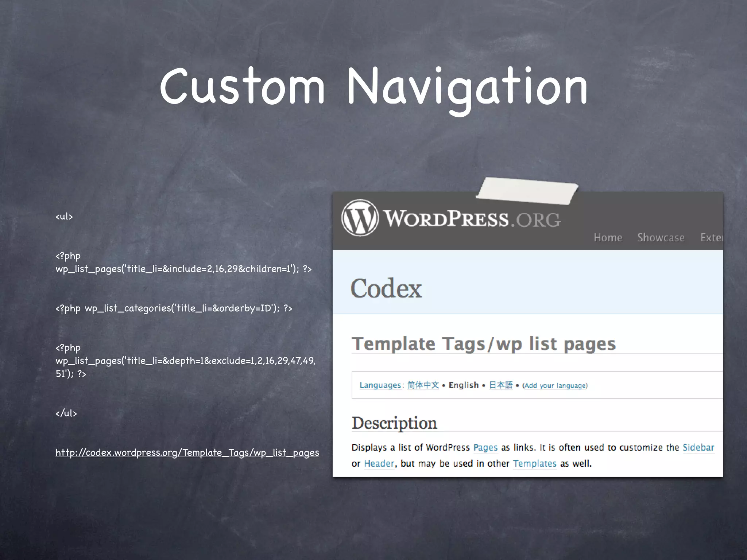The width and height of the screenshot is (747, 560).
Task: Open the Templates link in description
Action: (534, 463)
